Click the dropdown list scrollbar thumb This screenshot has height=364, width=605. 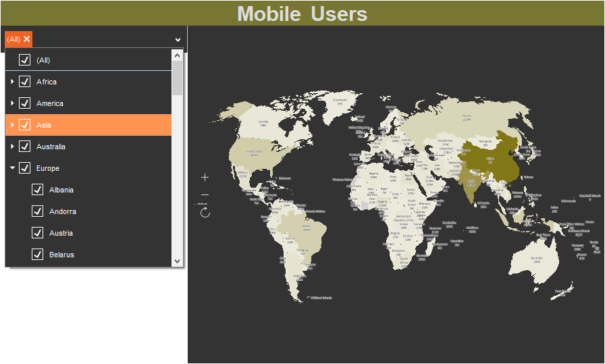(x=177, y=78)
